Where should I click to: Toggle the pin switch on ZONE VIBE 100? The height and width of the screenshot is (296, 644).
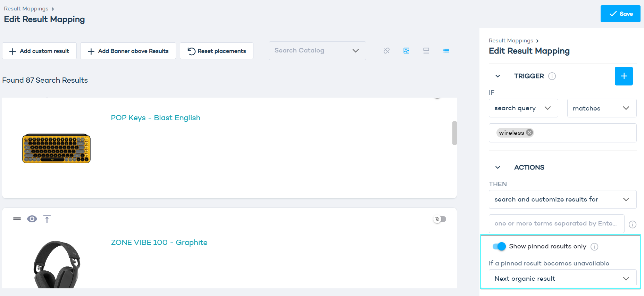point(440,219)
